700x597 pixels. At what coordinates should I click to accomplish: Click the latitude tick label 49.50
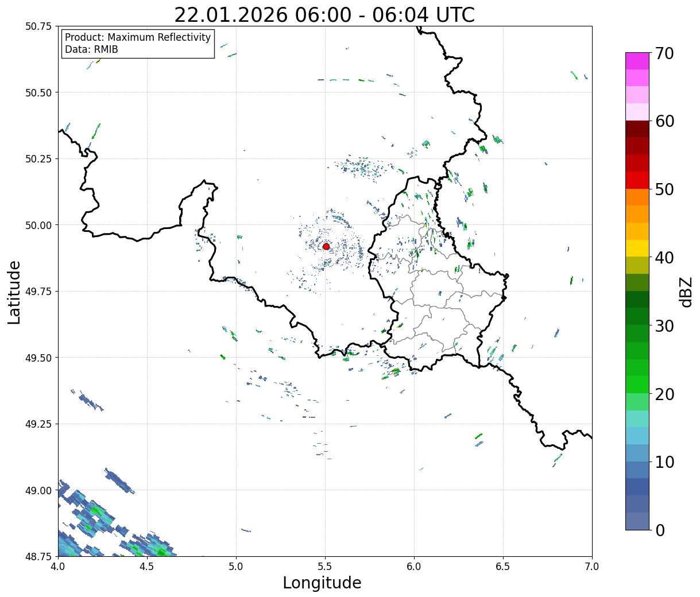38,358
